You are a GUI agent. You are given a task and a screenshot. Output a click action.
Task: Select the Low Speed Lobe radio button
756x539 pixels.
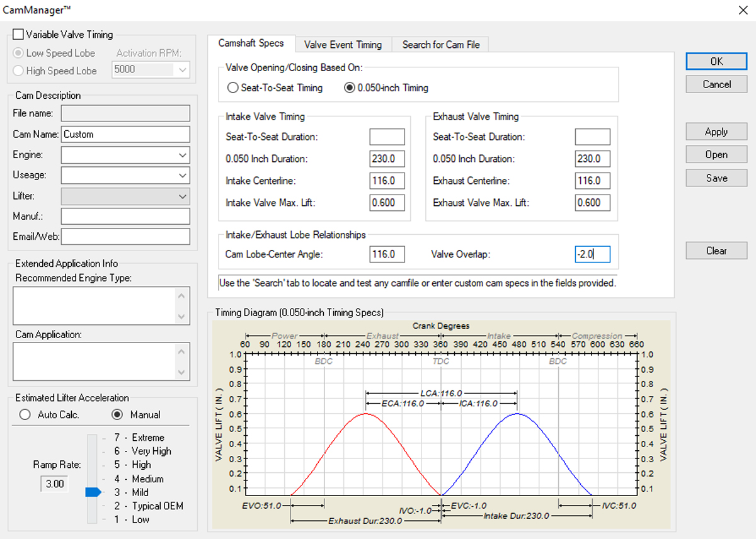point(18,54)
